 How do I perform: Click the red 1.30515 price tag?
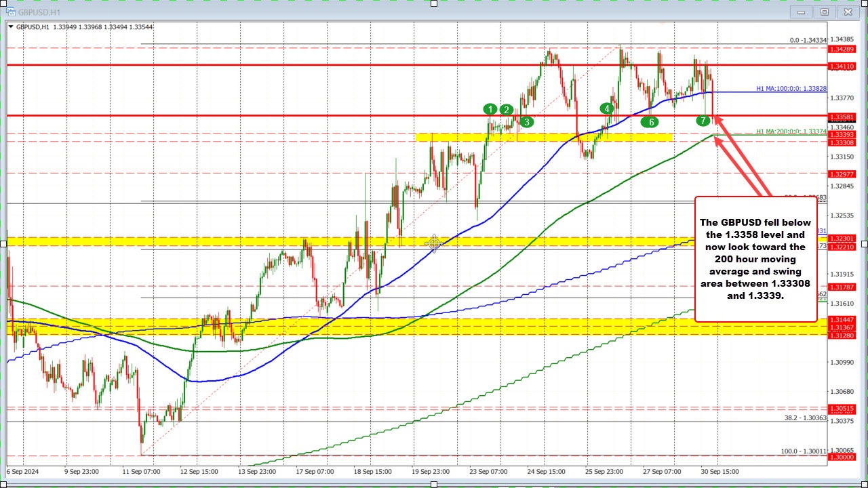click(841, 409)
